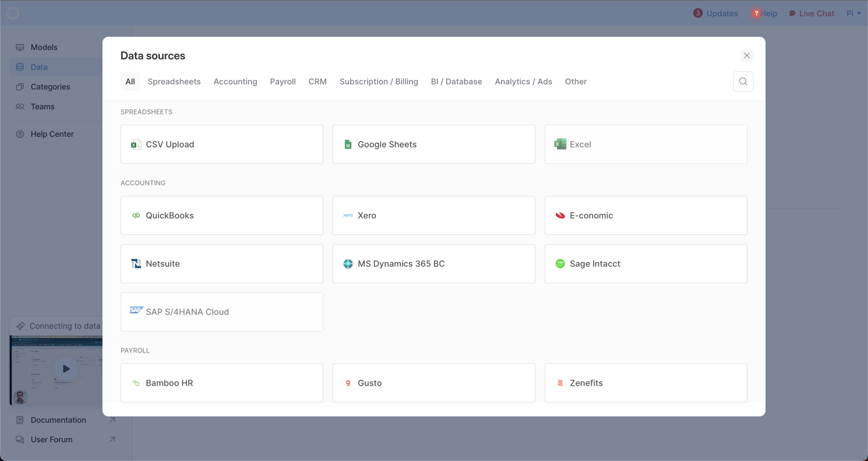Choose the CSV Upload data source
Screen dimensions: 868x461
(222, 144)
